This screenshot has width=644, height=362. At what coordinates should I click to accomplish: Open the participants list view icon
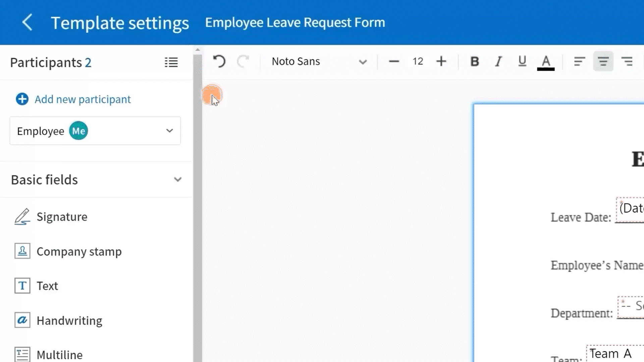(x=171, y=62)
